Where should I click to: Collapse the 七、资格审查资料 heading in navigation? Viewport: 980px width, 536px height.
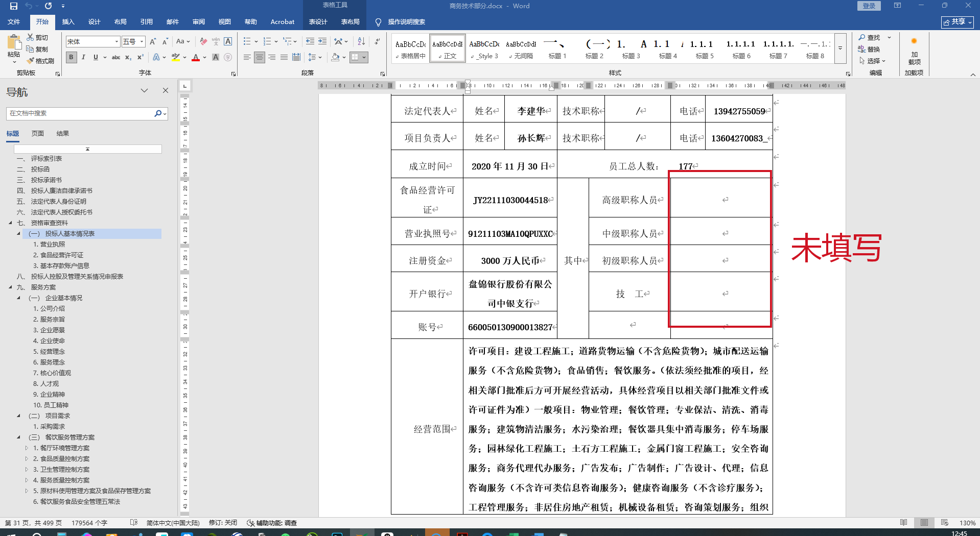(x=10, y=223)
